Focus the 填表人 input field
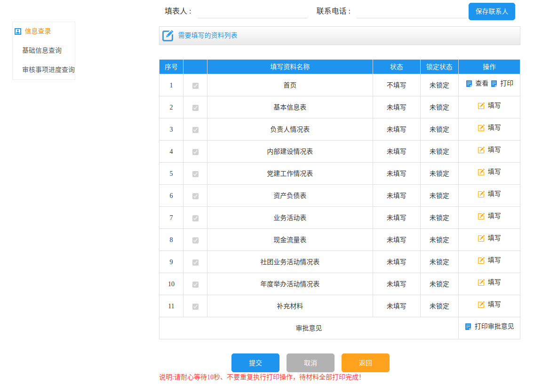Screen dimensions: 534x392 (253, 11)
